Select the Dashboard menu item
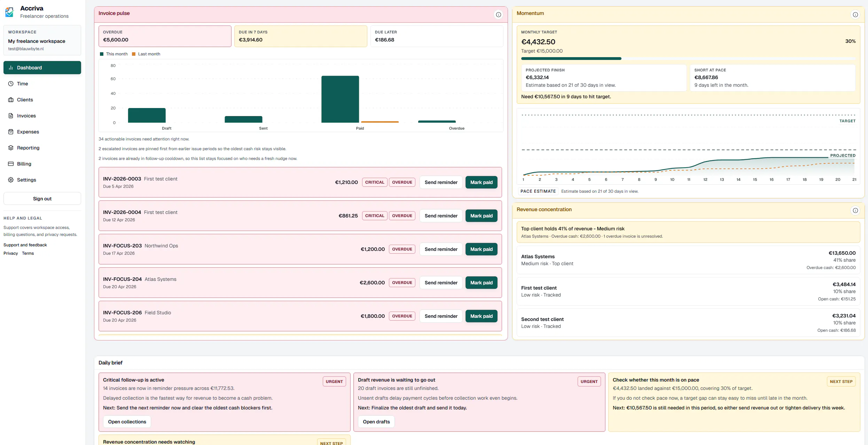868x445 pixels. point(42,68)
